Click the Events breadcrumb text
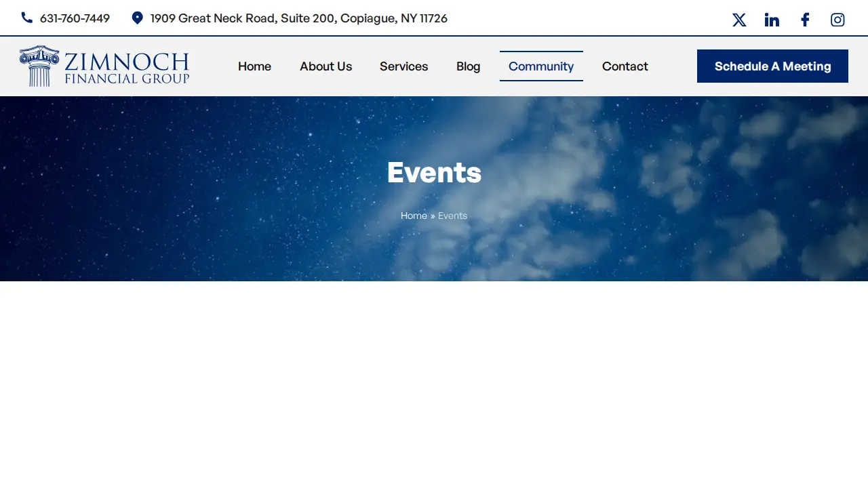The width and height of the screenshot is (868, 488). tap(452, 216)
